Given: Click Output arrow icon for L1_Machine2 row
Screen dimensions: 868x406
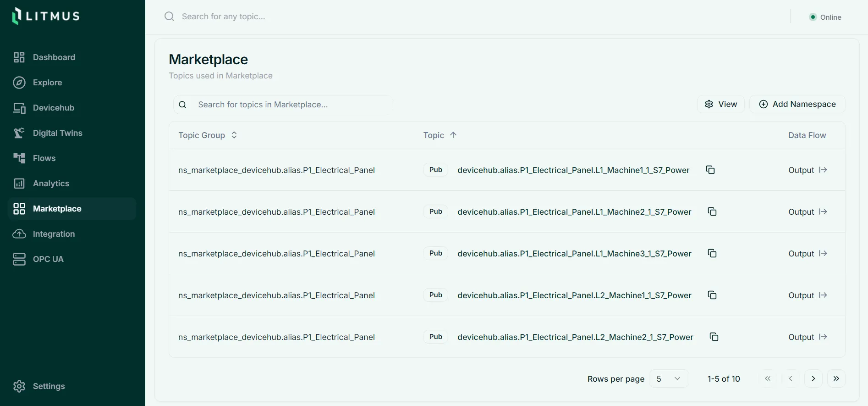Looking at the screenshot, I should click(823, 212).
